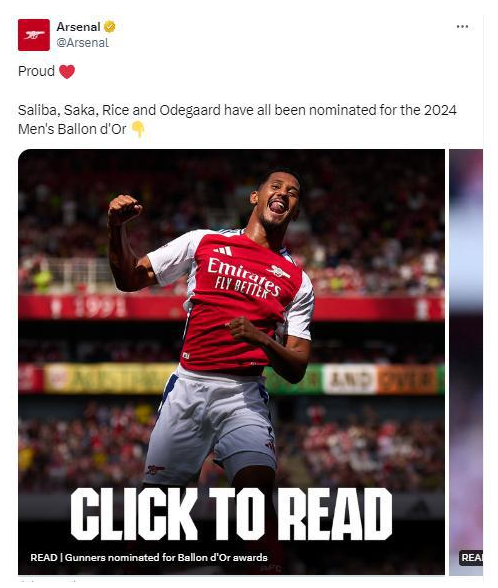This screenshot has width=498, height=588.
Task: Click the Arsenal crest on the jersey
Action: 278,271
